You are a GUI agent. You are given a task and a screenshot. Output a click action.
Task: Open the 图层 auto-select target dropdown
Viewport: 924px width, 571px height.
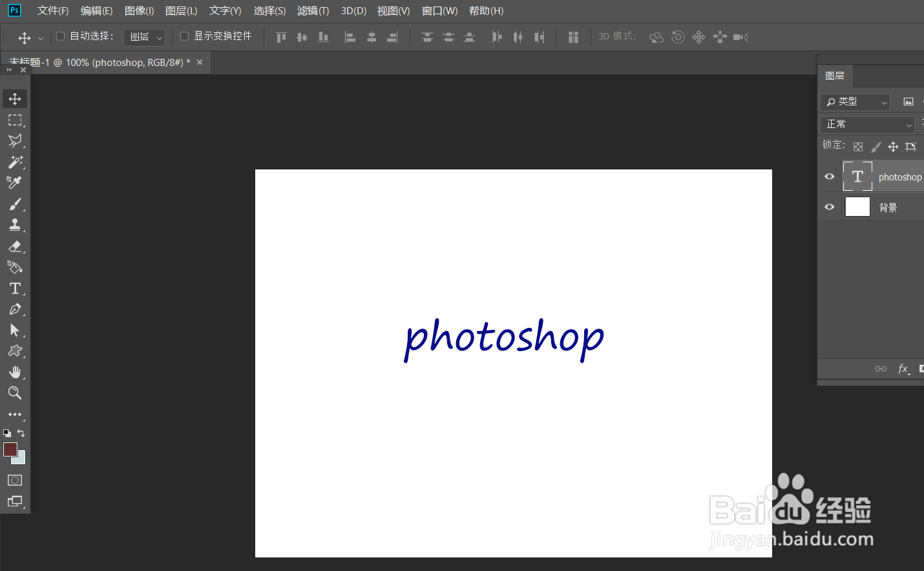(144, 37)
